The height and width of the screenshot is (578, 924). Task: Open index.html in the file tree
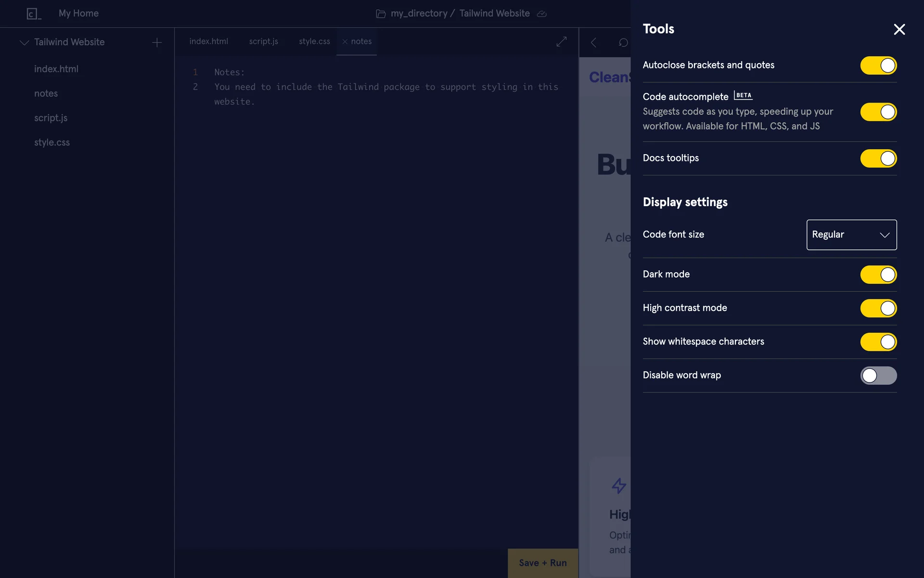click(x=56, y=69)
